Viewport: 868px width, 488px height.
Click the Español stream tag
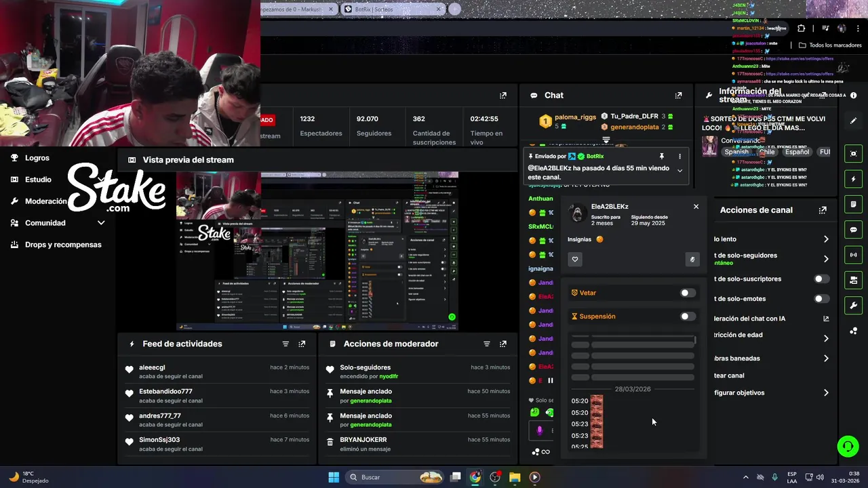click(797, 152)
